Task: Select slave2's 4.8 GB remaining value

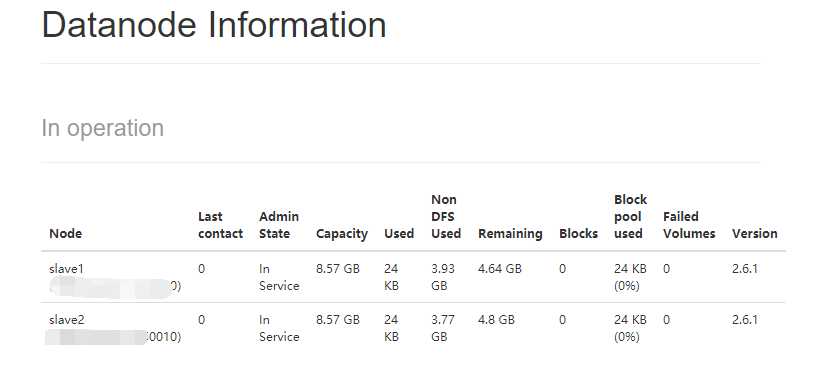Action: (496, 319)
